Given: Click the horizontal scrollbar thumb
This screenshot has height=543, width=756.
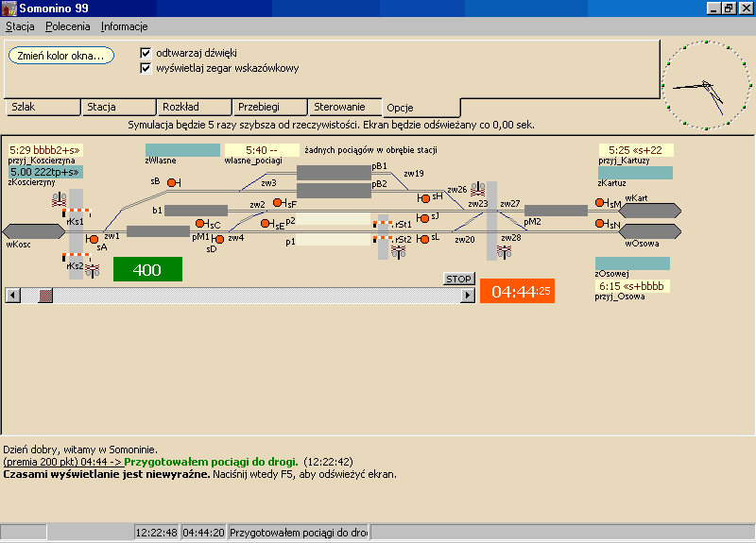Looking at the screenshot, I should pos(45,296).
